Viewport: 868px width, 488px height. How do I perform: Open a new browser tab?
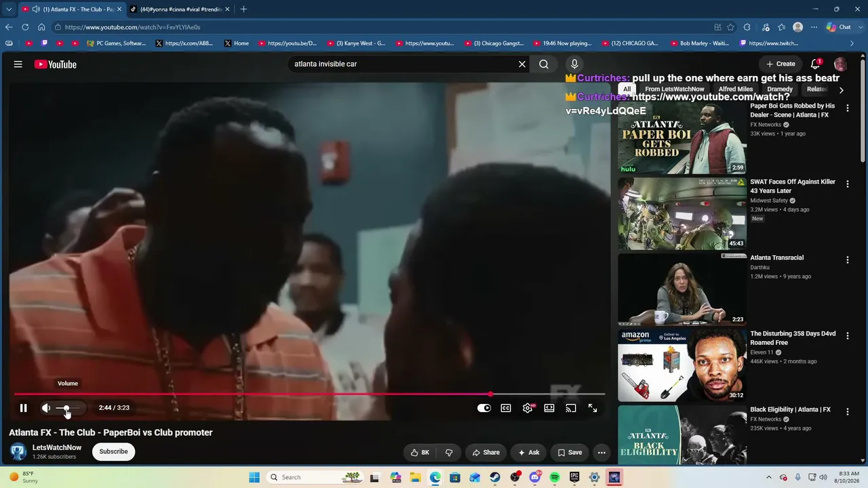(x=243, y=9)
